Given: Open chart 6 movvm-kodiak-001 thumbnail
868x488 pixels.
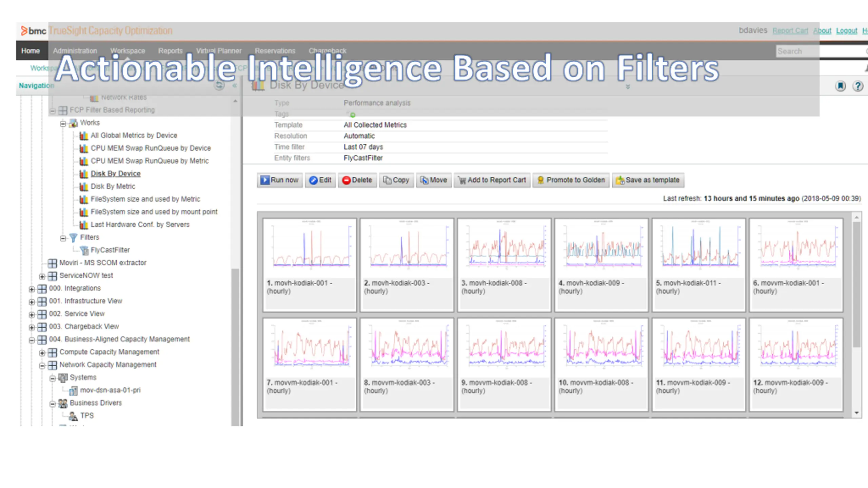Looking at the screenshot, I should click(x=796, y=265).
